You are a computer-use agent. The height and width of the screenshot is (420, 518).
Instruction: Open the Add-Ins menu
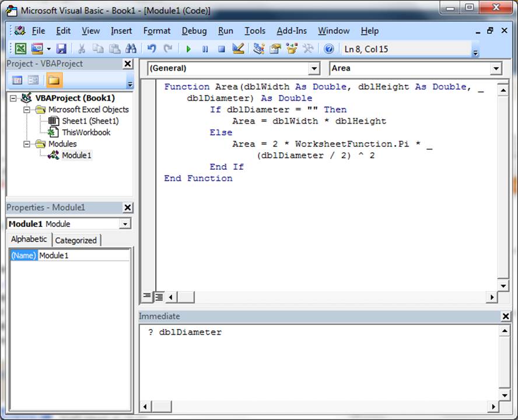[292, 31]
